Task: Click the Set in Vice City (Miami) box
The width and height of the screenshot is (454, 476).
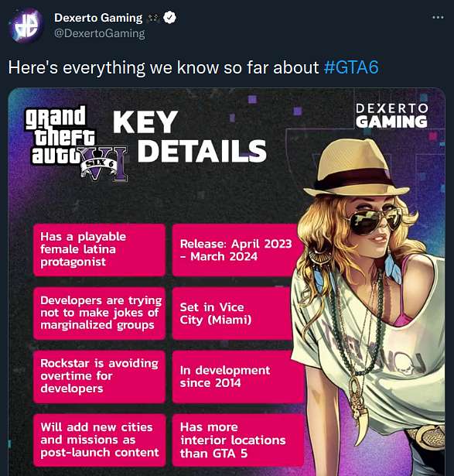Action: pyautogui.click(x=234, y=313)
